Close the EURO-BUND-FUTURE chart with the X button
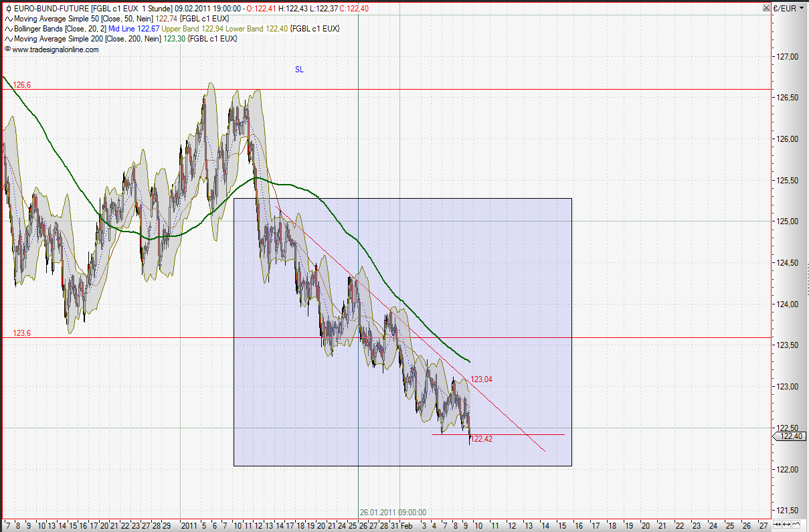 click(x=766, y=8)
